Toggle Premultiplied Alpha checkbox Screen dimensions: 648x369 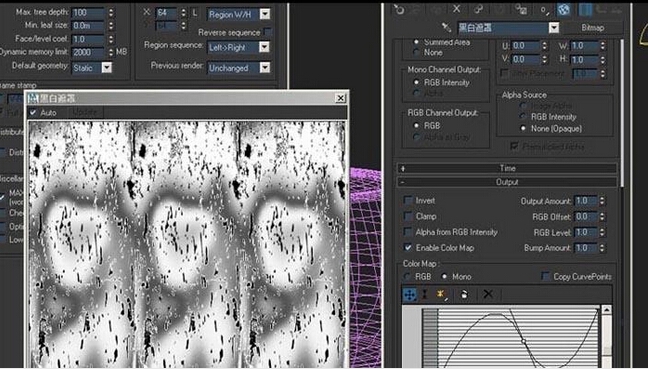click(x=515, y=146)
